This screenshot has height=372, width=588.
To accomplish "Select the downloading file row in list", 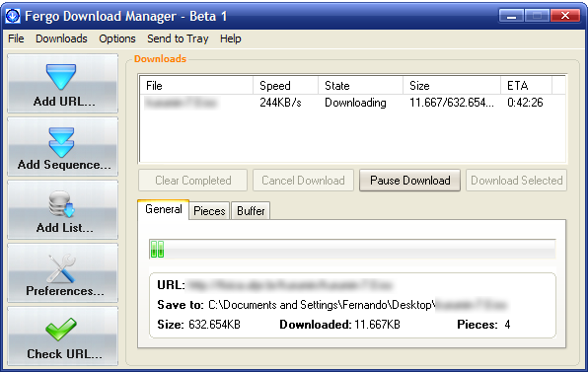I will tap(352, 103).
